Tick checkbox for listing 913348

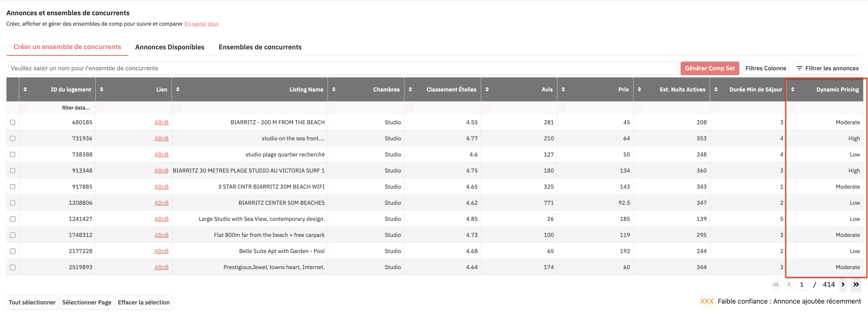click(13, 171)
